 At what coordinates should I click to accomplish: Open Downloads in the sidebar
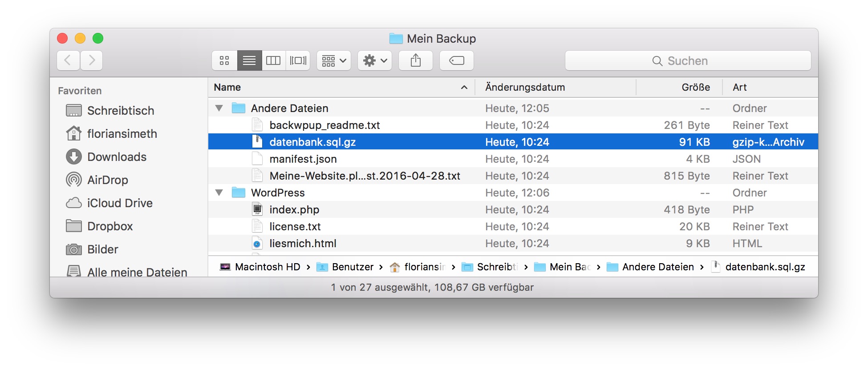coord(117,157)
